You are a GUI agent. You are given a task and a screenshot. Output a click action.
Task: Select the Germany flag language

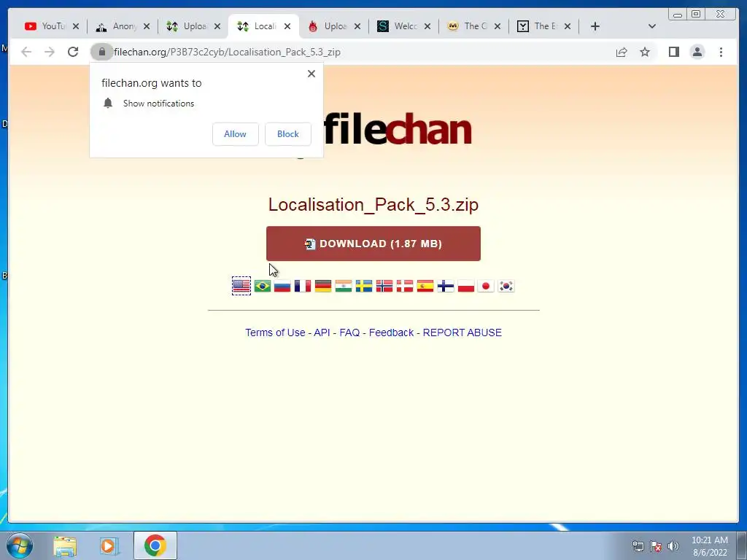click(x=323, y=286)
